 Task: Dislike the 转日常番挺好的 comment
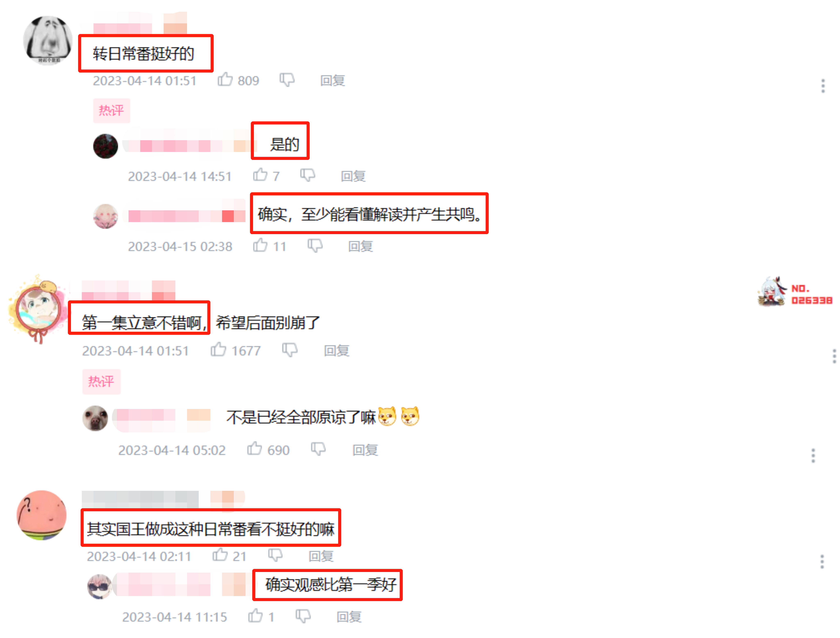coord(287,80)
